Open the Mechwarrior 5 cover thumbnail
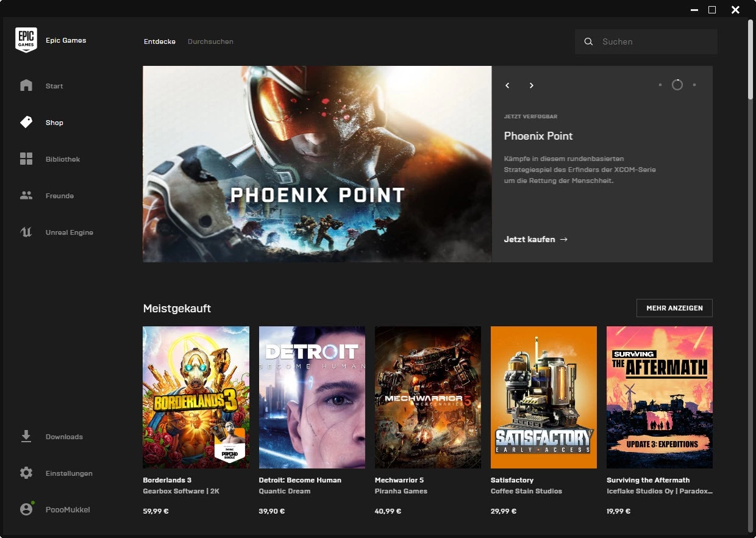This screenshot has width=756, height=538. pos(428,397)
